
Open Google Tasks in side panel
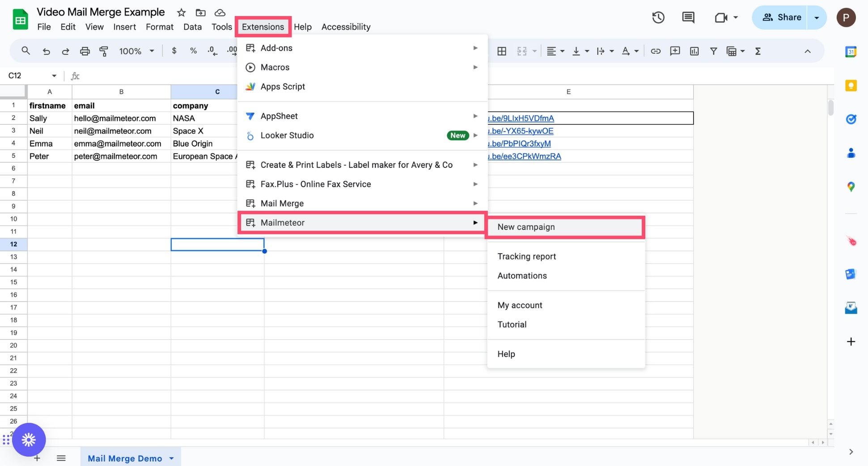click(x=851, y=119)
